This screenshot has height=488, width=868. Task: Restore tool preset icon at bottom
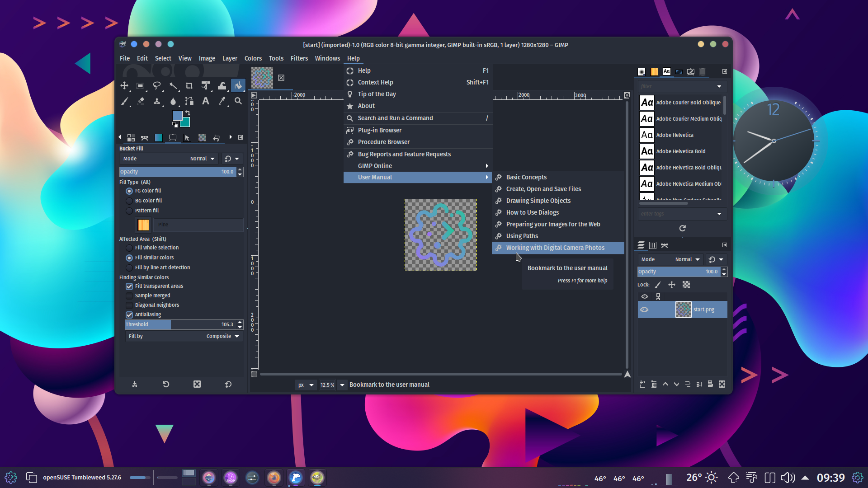pyautogui.click(x=166, y=384)
